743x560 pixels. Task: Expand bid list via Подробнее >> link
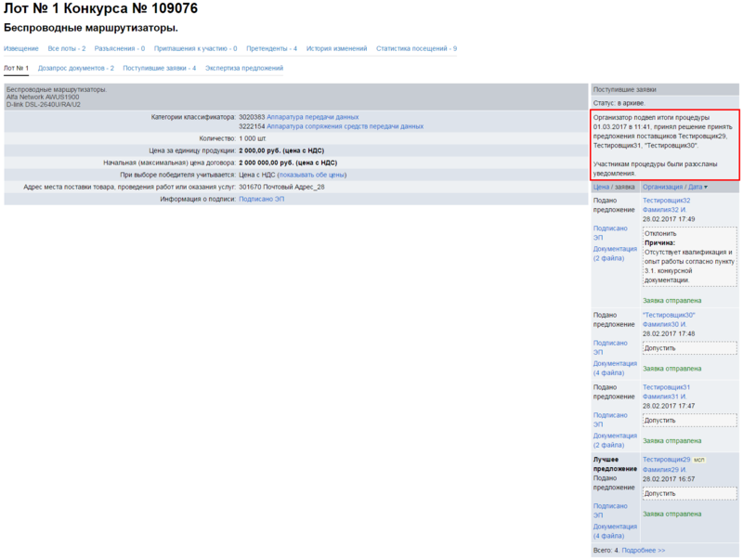643,550
